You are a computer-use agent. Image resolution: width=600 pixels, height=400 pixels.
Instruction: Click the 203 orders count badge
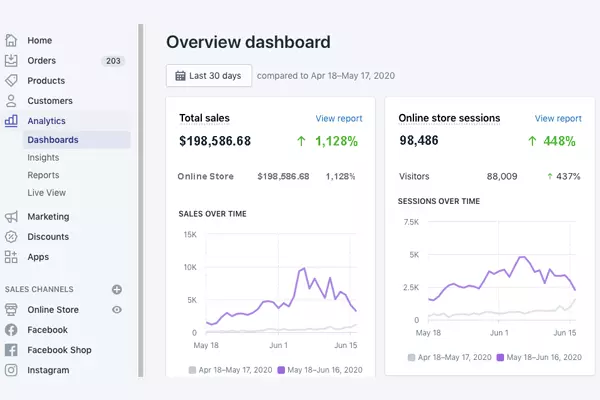click(x=113, y=61)
